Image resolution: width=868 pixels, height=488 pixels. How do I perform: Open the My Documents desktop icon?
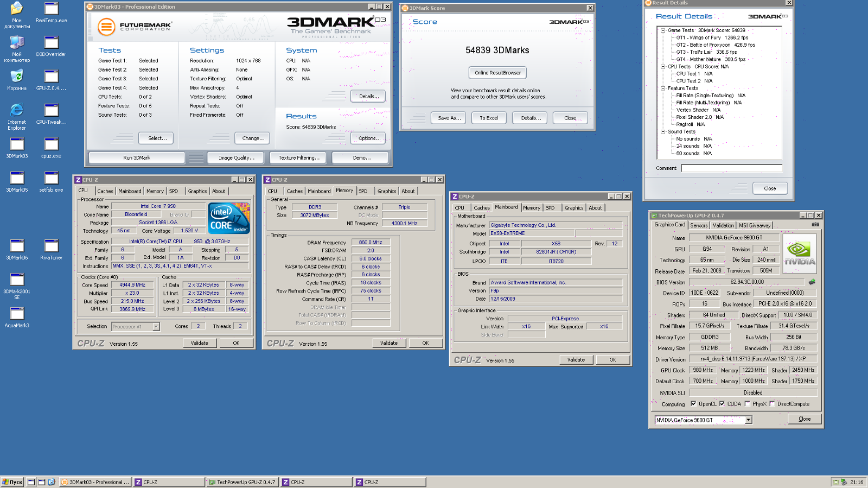point(17,15)
